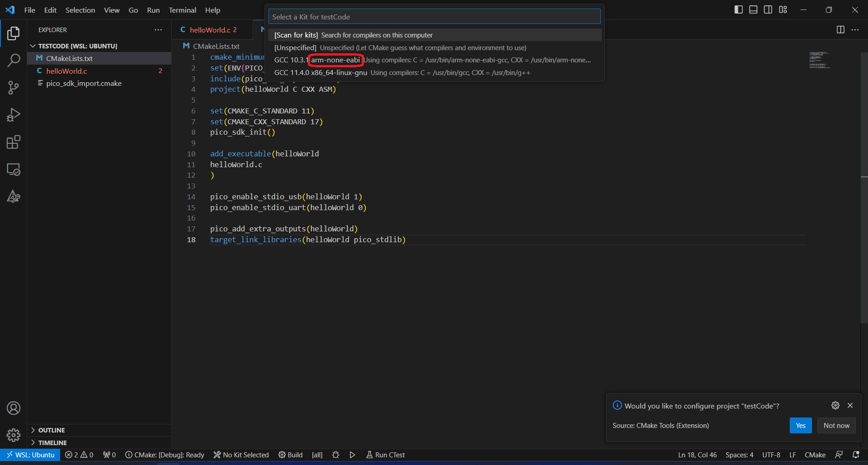This screenshot has height=465, width=868.
Task: Collapse the TESTCODE folder section
Action: 33,46
